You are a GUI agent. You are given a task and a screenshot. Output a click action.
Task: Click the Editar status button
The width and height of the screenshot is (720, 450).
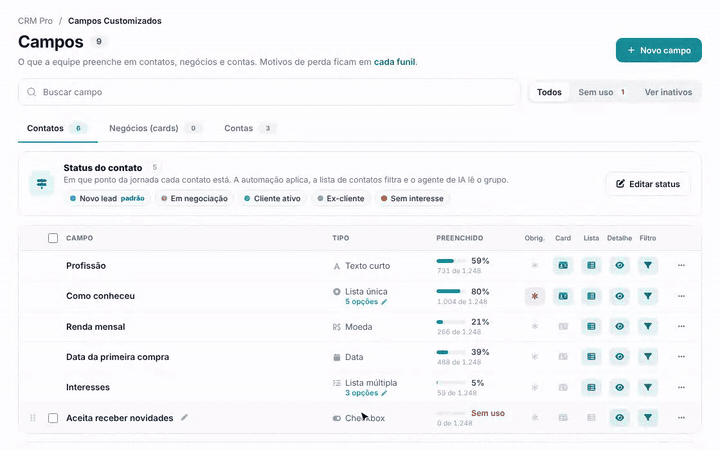pyautogui.click(x=648, y=184)
